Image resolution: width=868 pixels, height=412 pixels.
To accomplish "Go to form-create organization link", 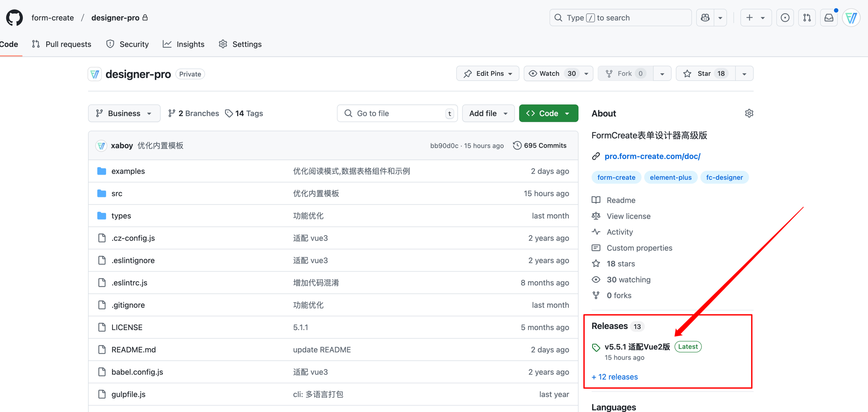I will tap(53, 18).
